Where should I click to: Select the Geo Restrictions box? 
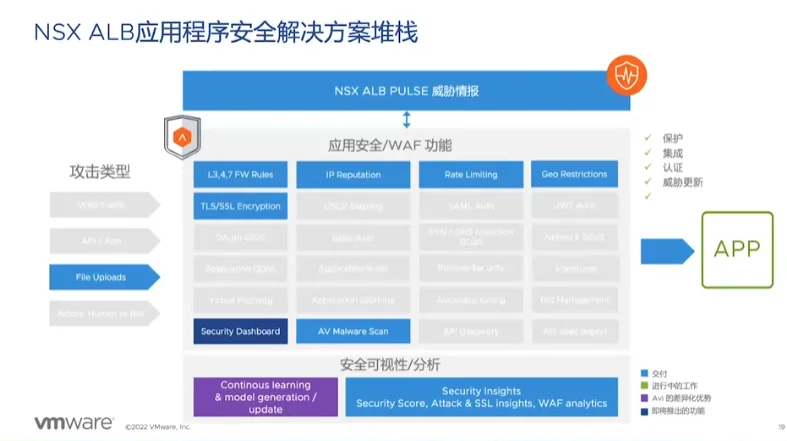point(574,174)
